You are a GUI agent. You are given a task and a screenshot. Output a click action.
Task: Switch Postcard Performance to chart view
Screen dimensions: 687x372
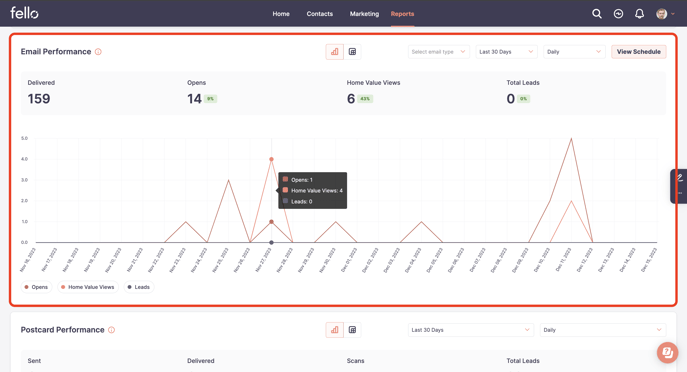[335, 330]
